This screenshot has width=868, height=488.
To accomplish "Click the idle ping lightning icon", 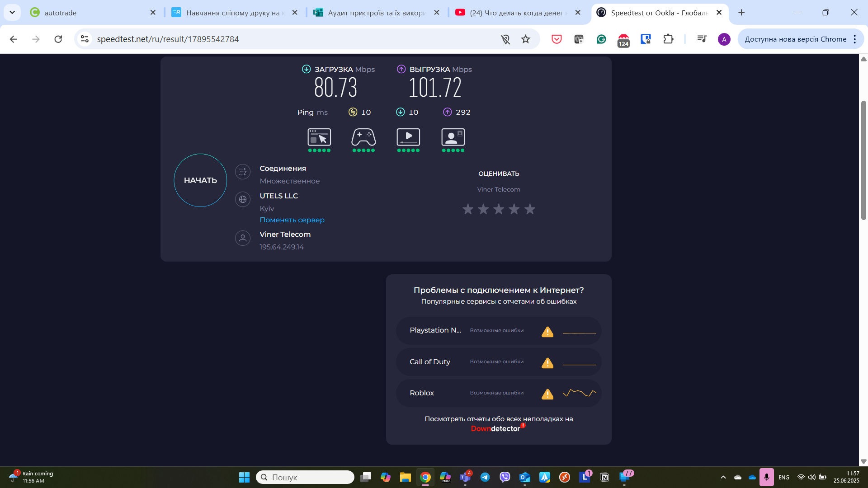I will [353, 112].
